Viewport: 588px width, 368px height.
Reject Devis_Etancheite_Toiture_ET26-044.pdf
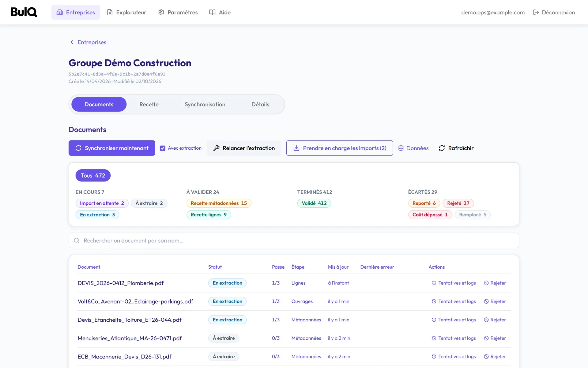pyautogui.click(x=495, y=320)
